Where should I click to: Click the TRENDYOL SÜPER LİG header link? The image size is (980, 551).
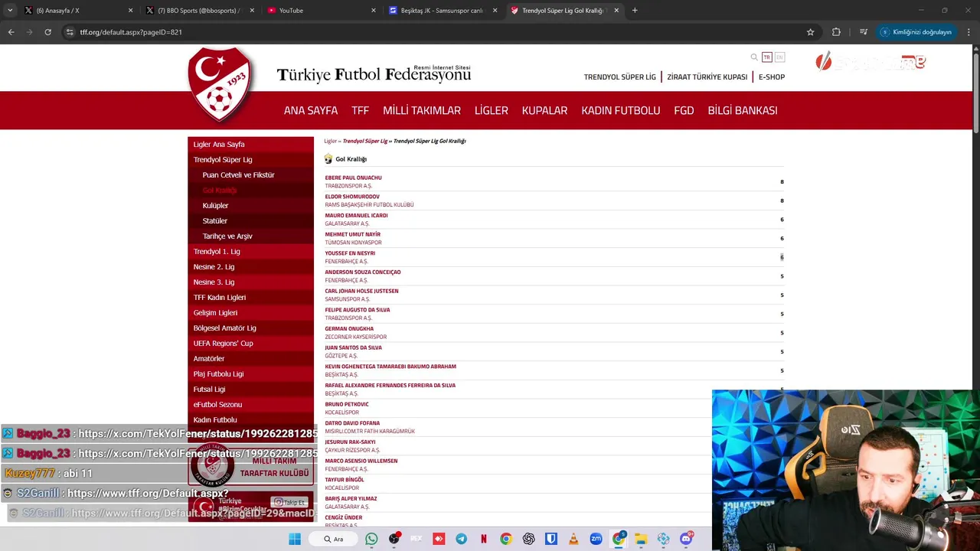[620, 77]
